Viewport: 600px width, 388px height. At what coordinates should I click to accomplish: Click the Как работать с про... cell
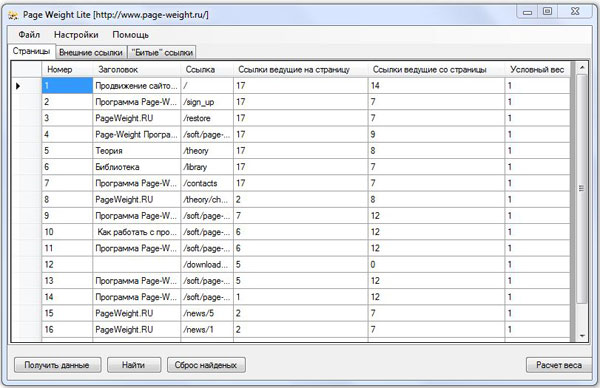point(136,232)
